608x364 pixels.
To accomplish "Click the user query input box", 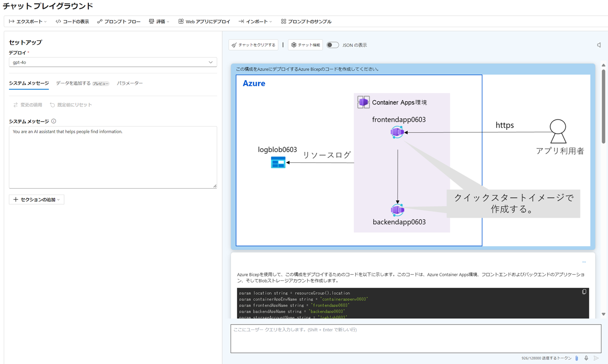I will 416,339.
